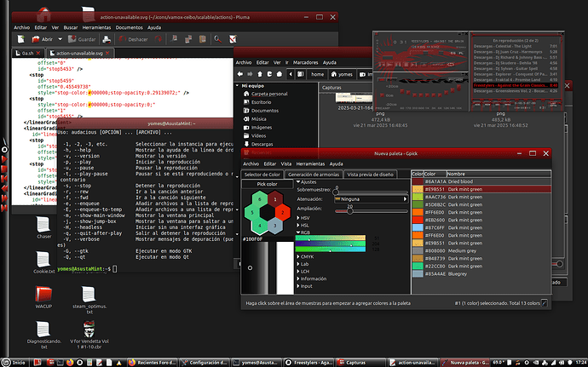588x367 pixels.
Task: Close the 0a.sh tab with its X
Action: click(x=37, y=54)
